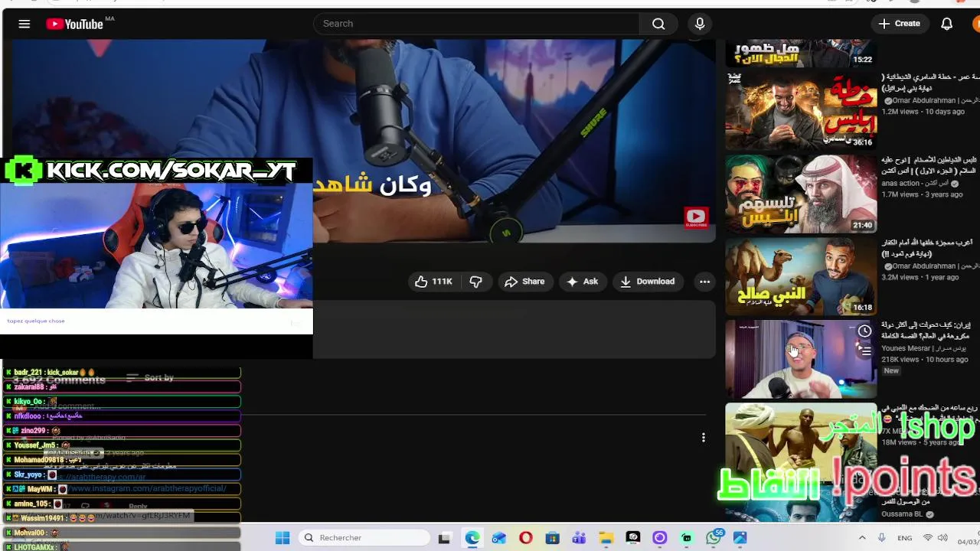
Task: Open the YouTube guide hamburger menu
Action: (24, 24)
